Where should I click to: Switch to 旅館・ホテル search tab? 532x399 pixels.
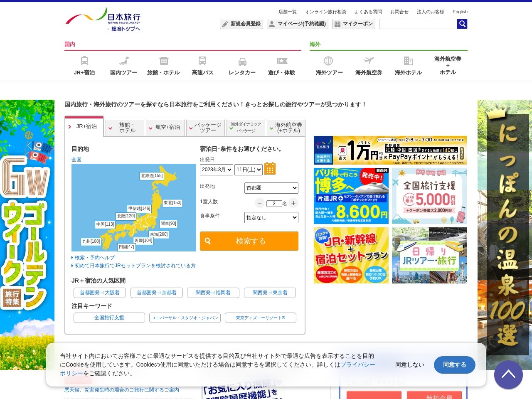pyautogui.click(x=125, y=128)
